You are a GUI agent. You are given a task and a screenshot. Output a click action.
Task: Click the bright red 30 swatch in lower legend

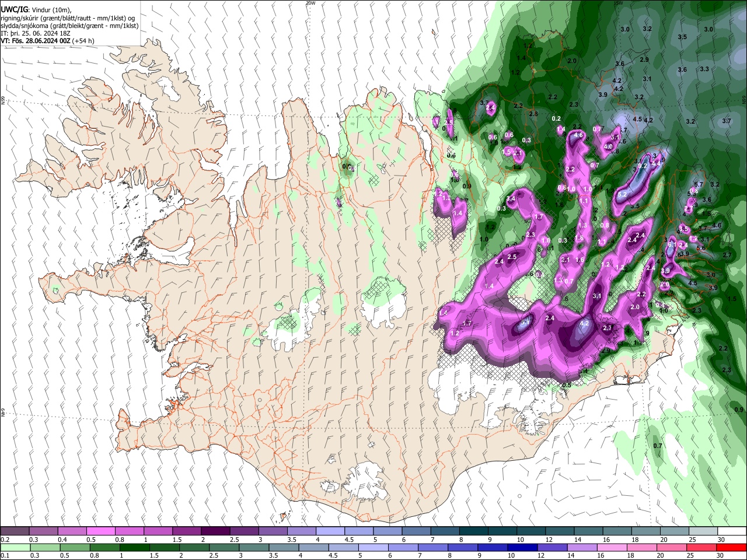pyautogui.click(x=732, y=548)
